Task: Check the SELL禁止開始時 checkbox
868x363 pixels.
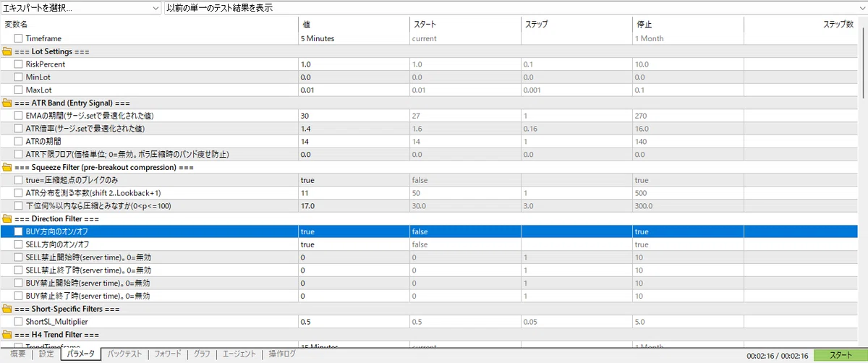Action: tap(19, 257)
